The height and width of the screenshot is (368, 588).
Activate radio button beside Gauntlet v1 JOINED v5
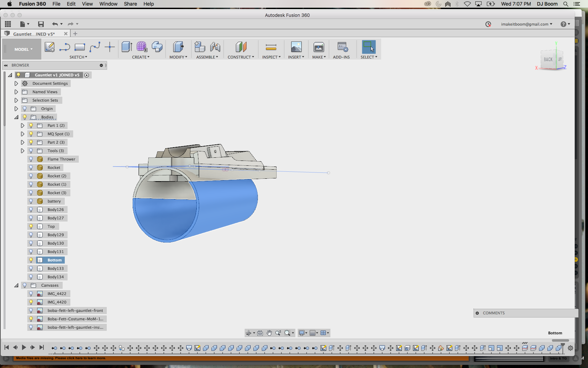coord(86,75)
